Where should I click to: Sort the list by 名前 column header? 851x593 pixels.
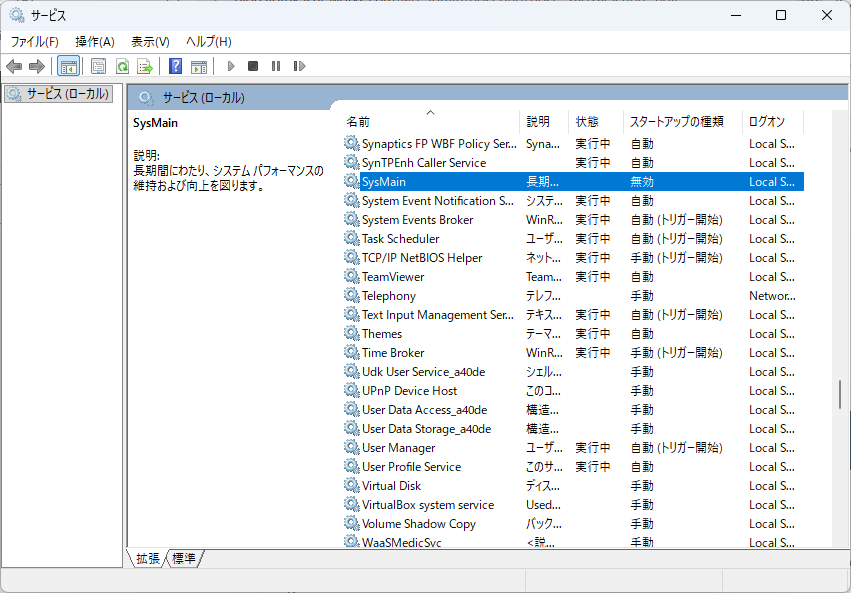[x=358, y=121]
